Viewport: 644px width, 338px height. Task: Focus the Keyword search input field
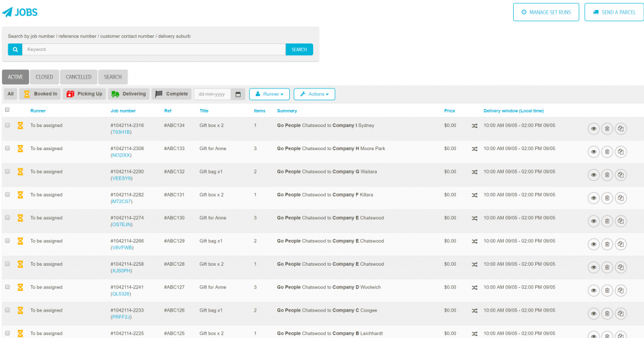pos(154,50)
